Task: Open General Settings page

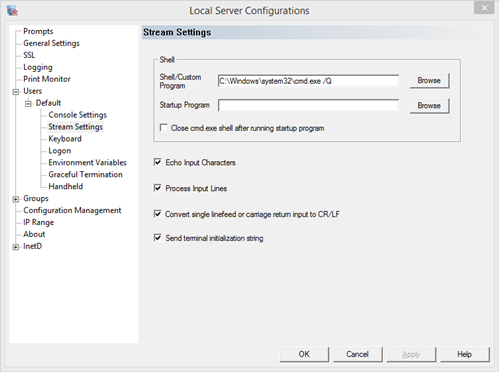Action: tap(51, 43)
